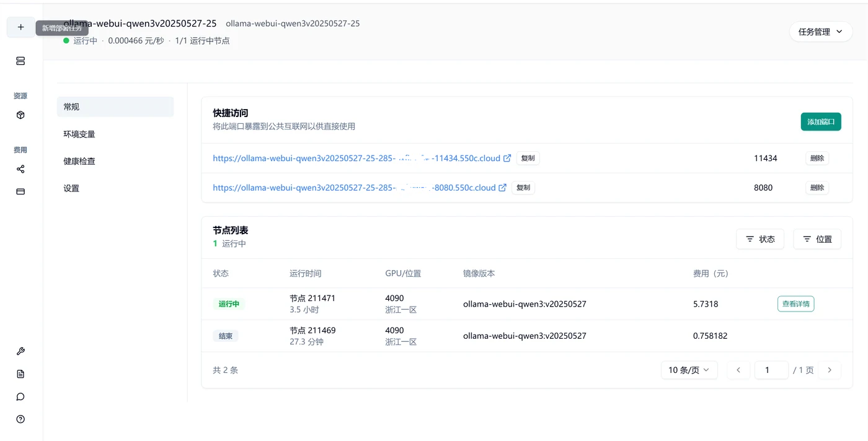Image resolution: width=868 pixels, height=441 pixels.
Task: Open external link icon for port 11434 URL
Action: 507,158
